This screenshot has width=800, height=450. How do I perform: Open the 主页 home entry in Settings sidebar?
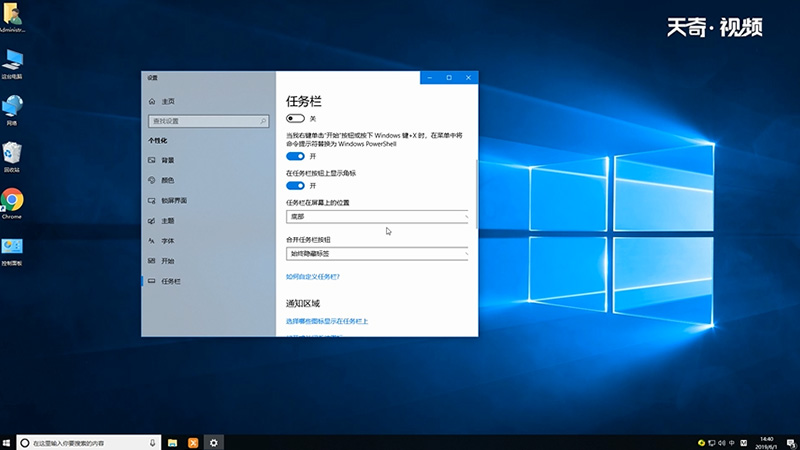coord(162,102)
